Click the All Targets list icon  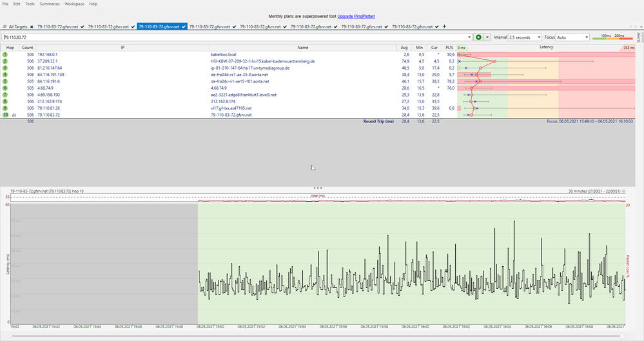click(x=5, y=26)
